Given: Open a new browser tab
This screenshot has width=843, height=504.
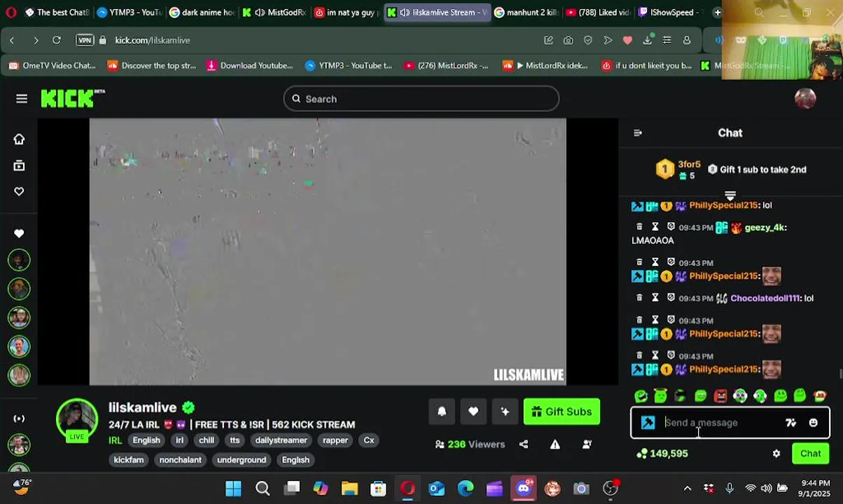Looking at the screenshot, I should (x=717, y=12).
